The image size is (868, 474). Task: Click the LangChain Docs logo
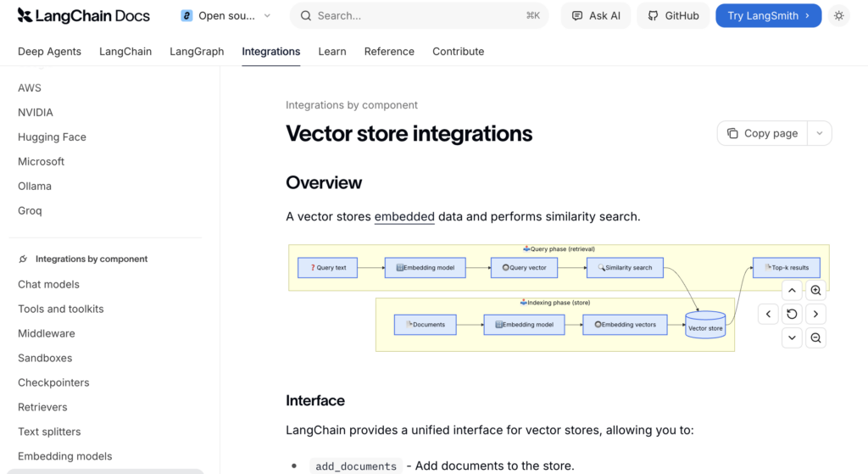tap(83, 15)
